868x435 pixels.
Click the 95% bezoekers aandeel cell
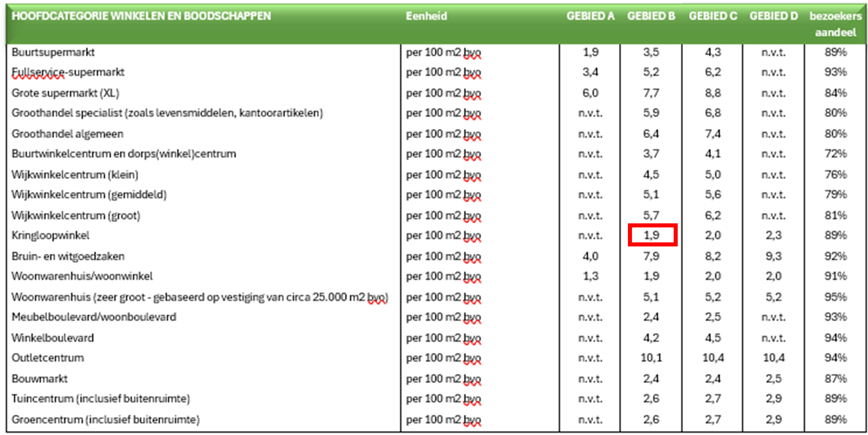(x=835, y=297)
